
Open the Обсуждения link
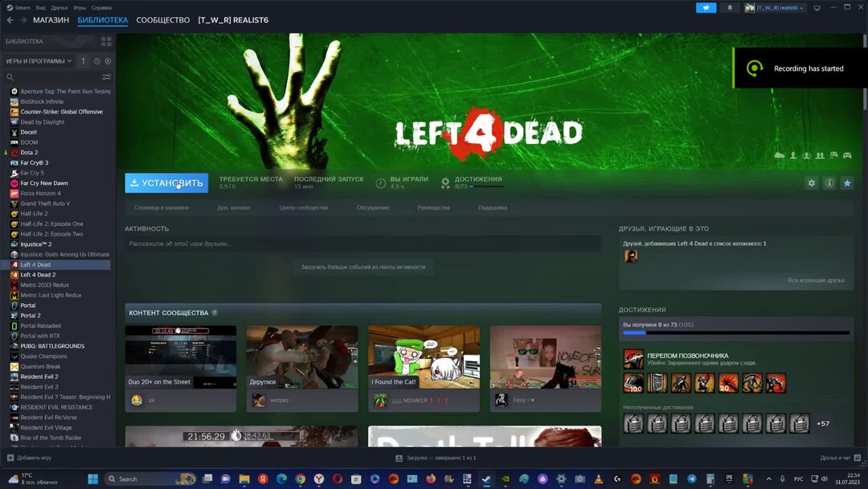click(x=373, y=208)
